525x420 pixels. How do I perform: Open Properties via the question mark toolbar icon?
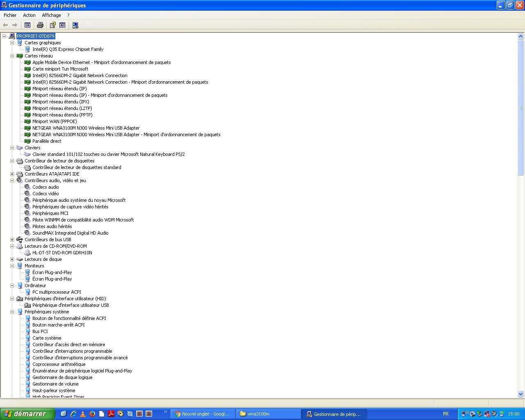click(x=53, y=25)
